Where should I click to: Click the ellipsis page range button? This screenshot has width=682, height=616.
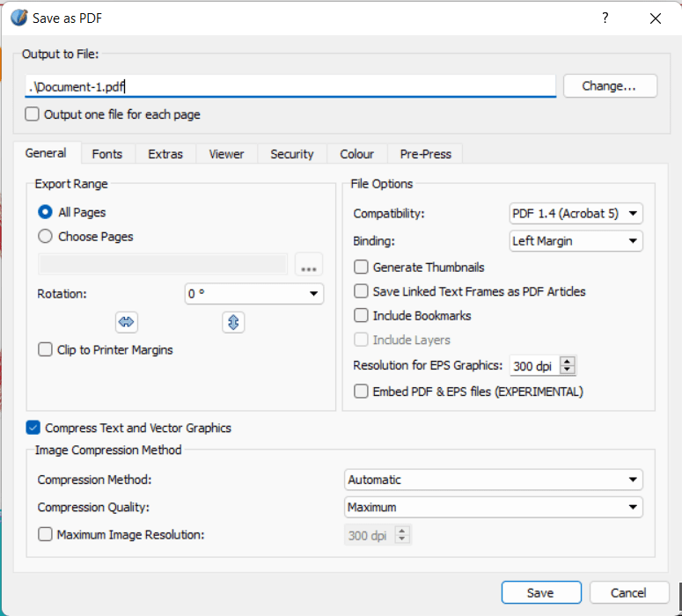[x=309, y=265]
